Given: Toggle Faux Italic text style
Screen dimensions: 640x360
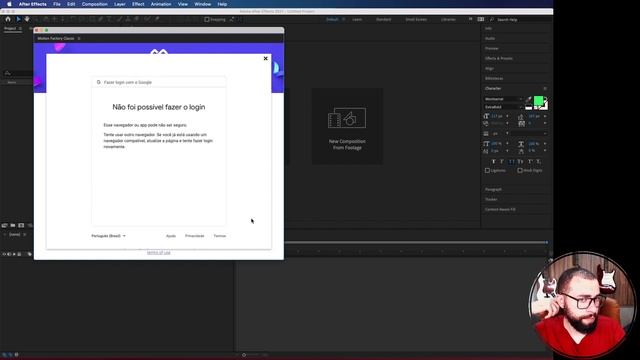Looking at the screenshot, I should pos(502,162).
